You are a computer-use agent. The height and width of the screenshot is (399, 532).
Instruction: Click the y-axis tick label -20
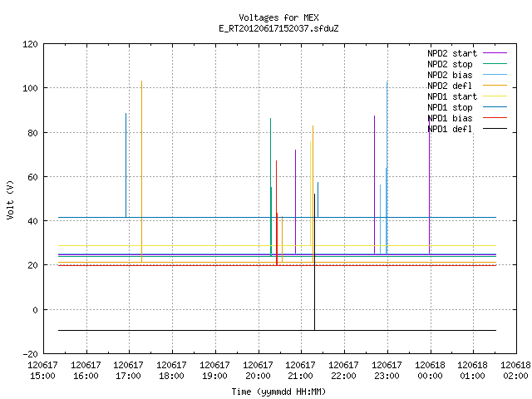30,354
